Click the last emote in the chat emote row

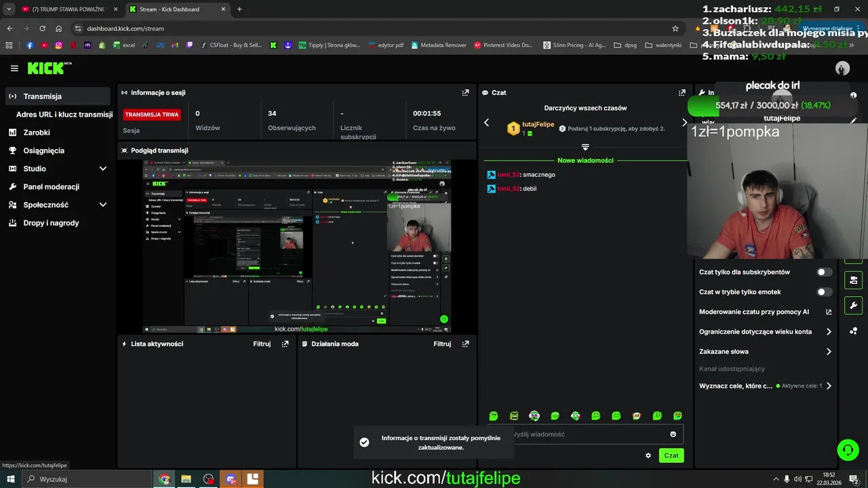[x=677, y=415]
